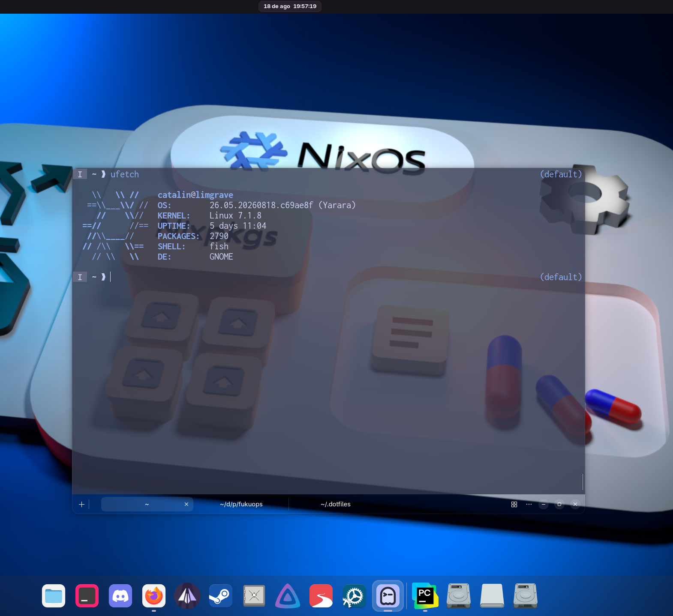Click the packages count '2790'
This screenshot has width=673, height=616.
point(219,236)
